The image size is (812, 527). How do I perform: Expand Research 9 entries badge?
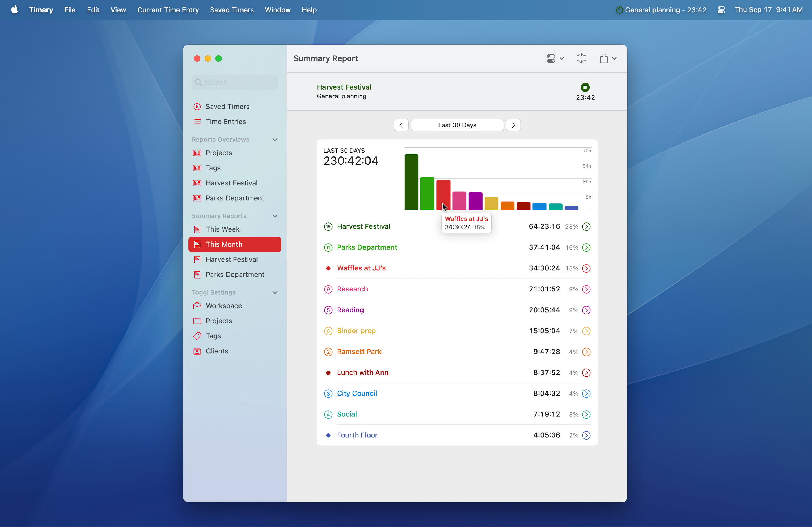pyautogui.click(x=328, y=289)
